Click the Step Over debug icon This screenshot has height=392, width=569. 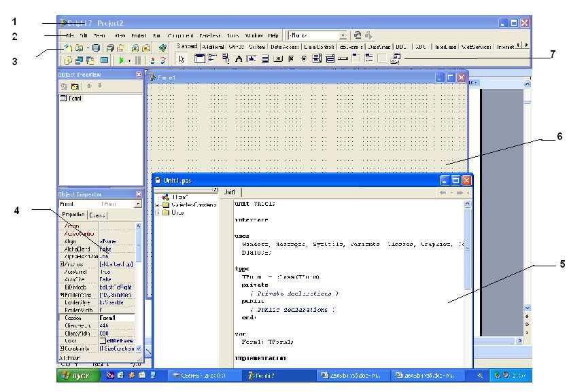(163, 60)
